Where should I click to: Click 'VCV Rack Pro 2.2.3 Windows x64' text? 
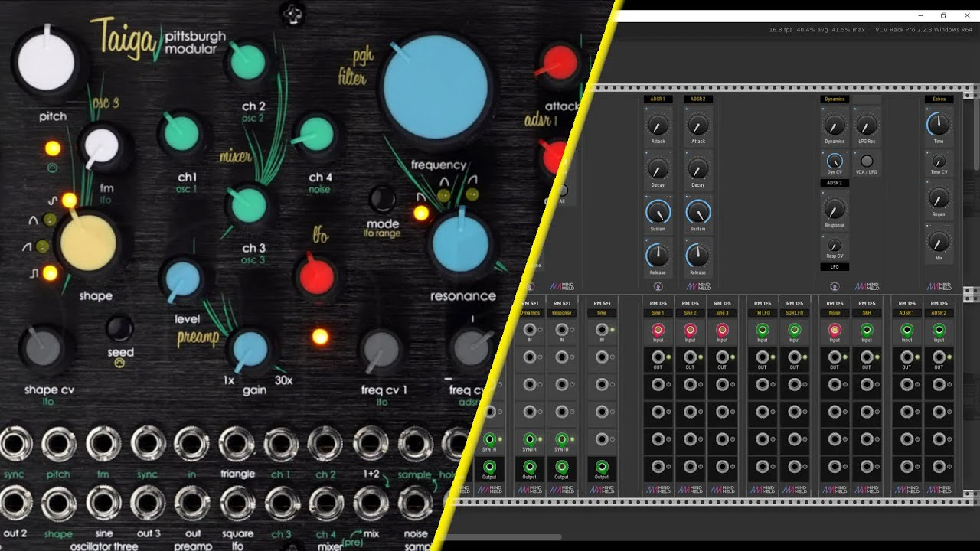click(x=923, y=30)
